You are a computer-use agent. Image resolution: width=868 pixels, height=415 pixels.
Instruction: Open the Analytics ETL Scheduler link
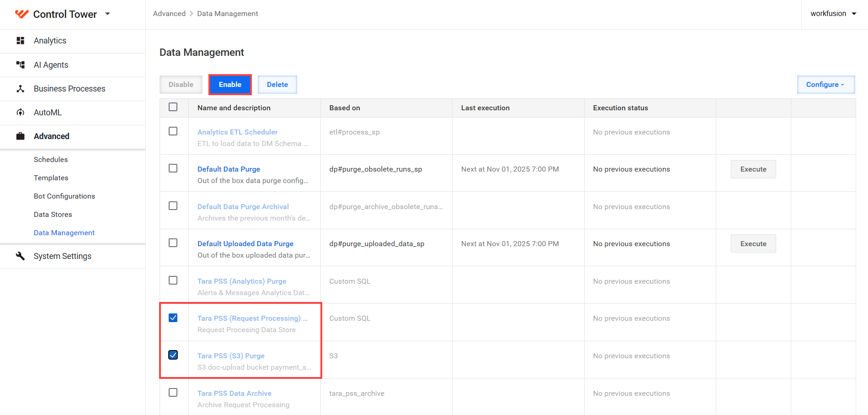click(238, 132)
